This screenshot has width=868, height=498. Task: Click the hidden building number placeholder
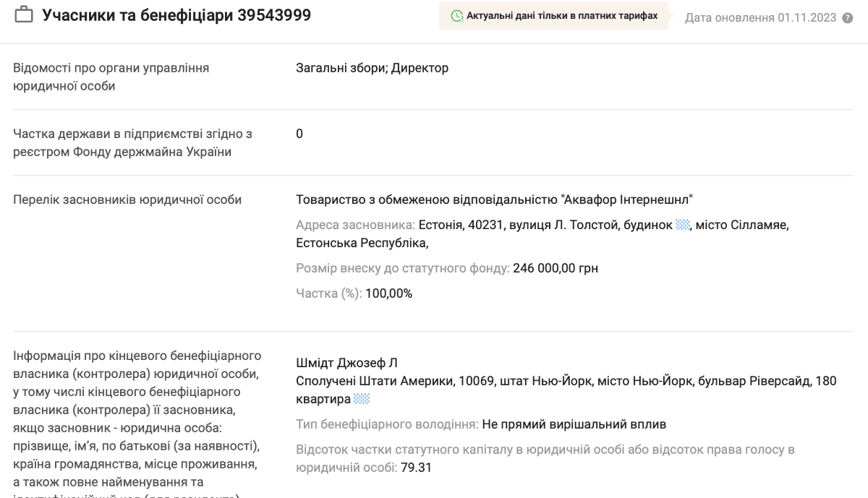click(683, 225)
